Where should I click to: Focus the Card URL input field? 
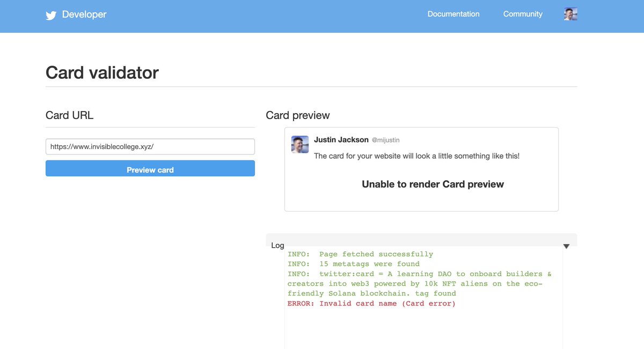point(150,147)
